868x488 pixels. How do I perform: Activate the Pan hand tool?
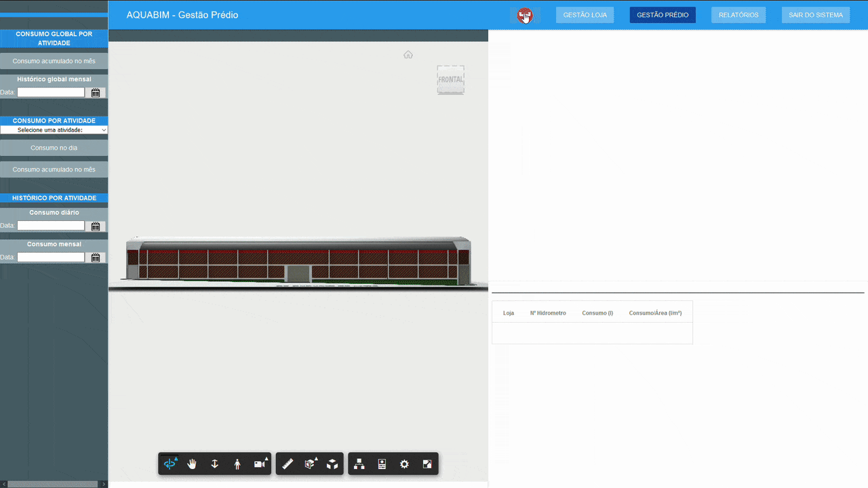tap(192, 464)
